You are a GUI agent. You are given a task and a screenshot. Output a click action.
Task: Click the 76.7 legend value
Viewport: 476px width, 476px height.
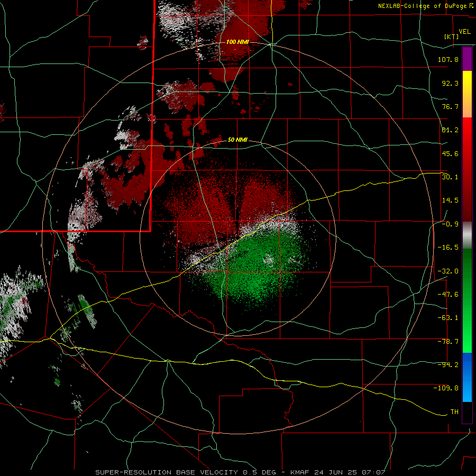click(x=450, y=106)
